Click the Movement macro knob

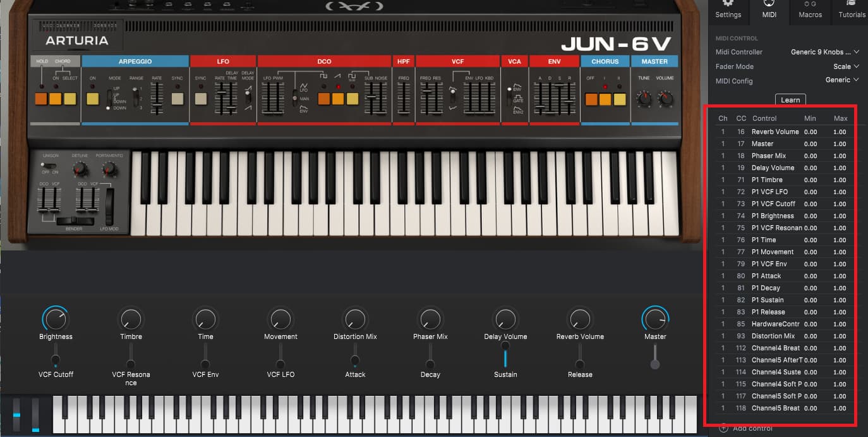[280, 319]
